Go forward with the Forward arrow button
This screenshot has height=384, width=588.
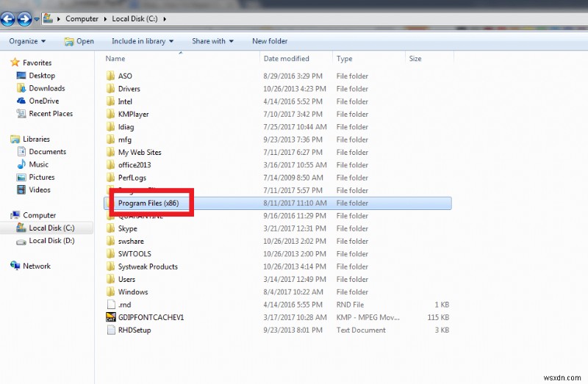(25, 19)
